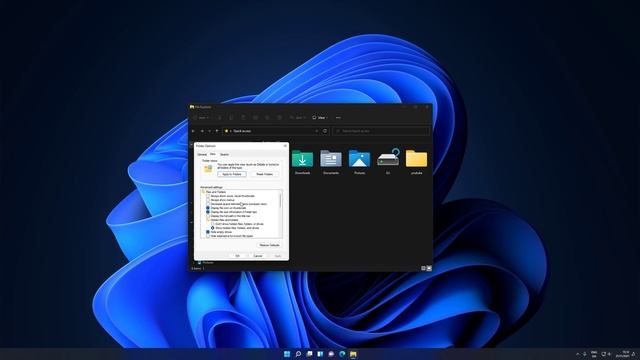Switch to the General tab in Folder Options
The image size is (640, 360).
pos(202,154)
